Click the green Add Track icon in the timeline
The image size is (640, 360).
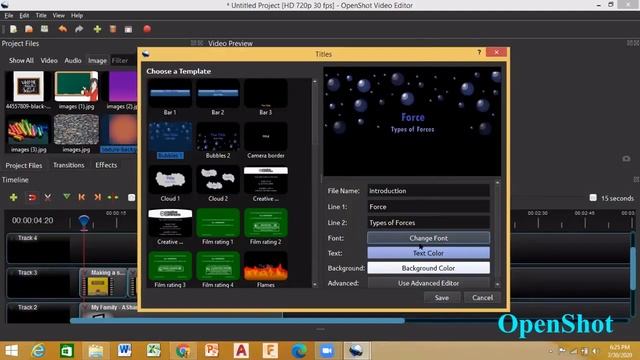pos(13,198)
